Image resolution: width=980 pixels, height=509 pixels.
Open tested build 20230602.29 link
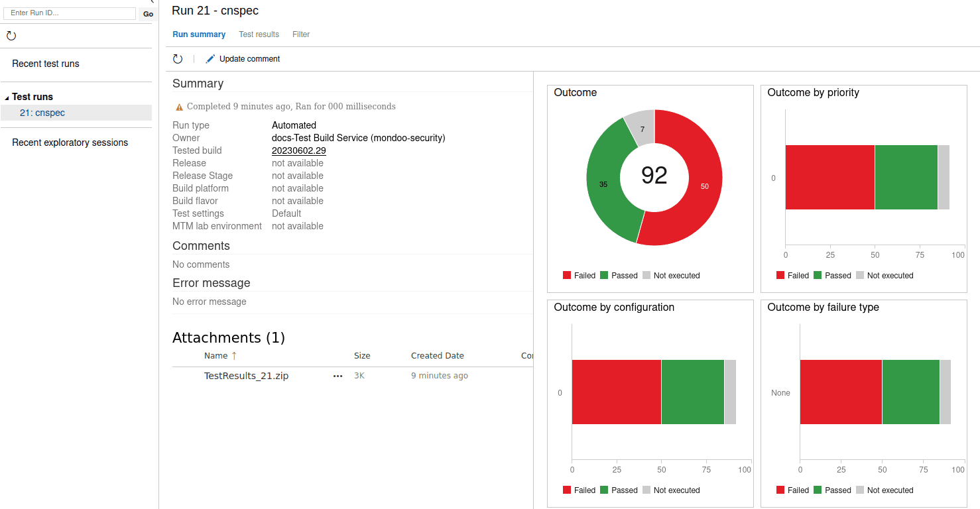(x=298, y=150)
